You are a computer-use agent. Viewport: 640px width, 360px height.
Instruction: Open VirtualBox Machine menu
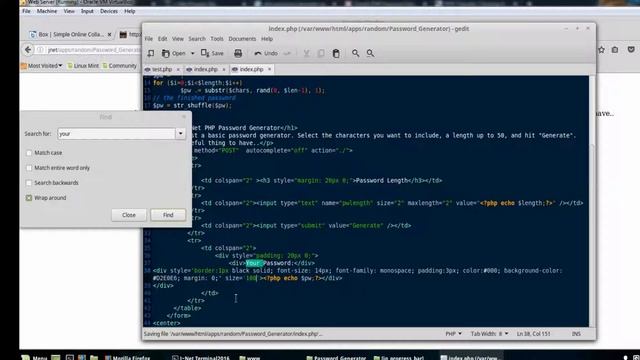tap(47, 11)
